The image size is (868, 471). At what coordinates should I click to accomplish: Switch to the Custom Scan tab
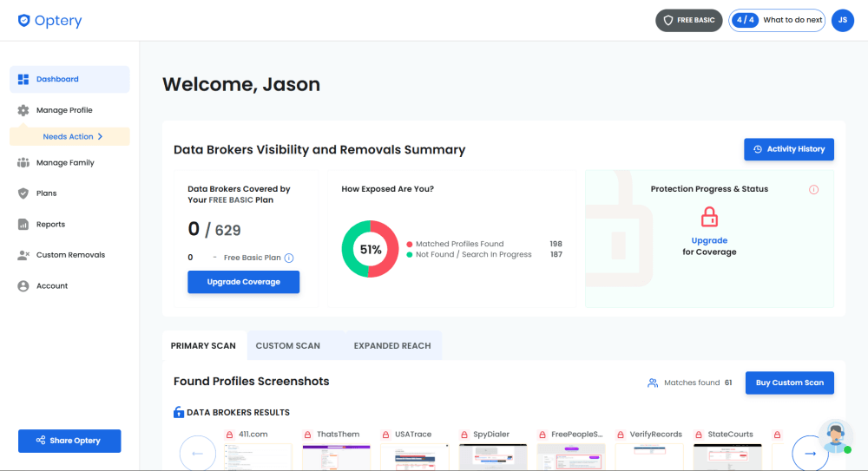(x=287, y=345)
